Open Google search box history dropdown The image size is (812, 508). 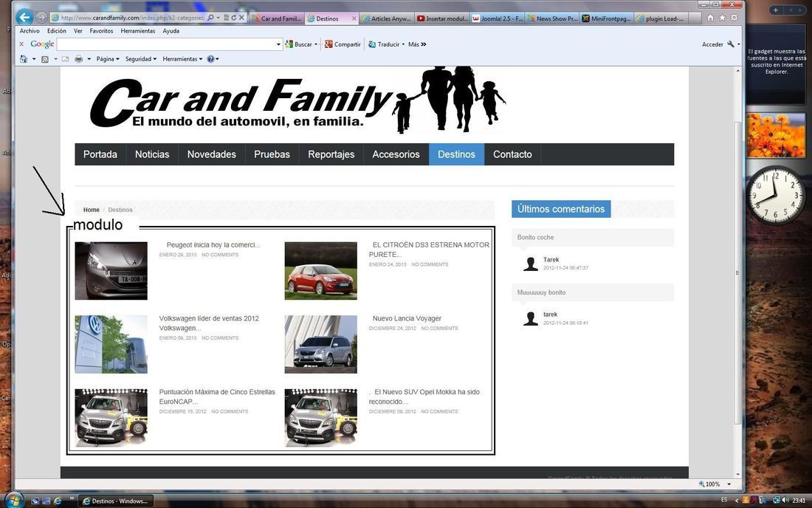[278, 44]
